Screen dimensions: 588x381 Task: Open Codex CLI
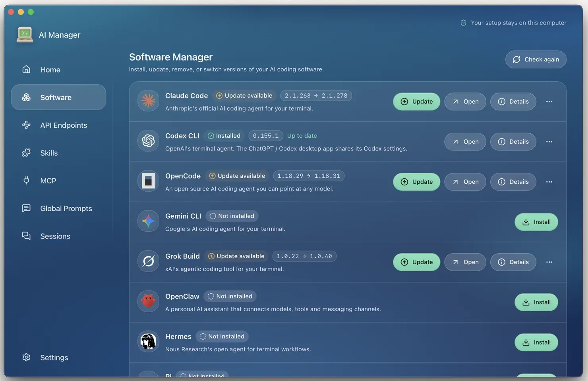(465, 142)
